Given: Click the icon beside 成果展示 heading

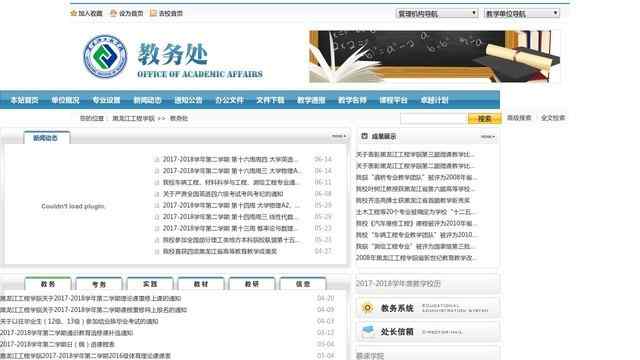Looking at the screenshot, I should coord(364,136).
